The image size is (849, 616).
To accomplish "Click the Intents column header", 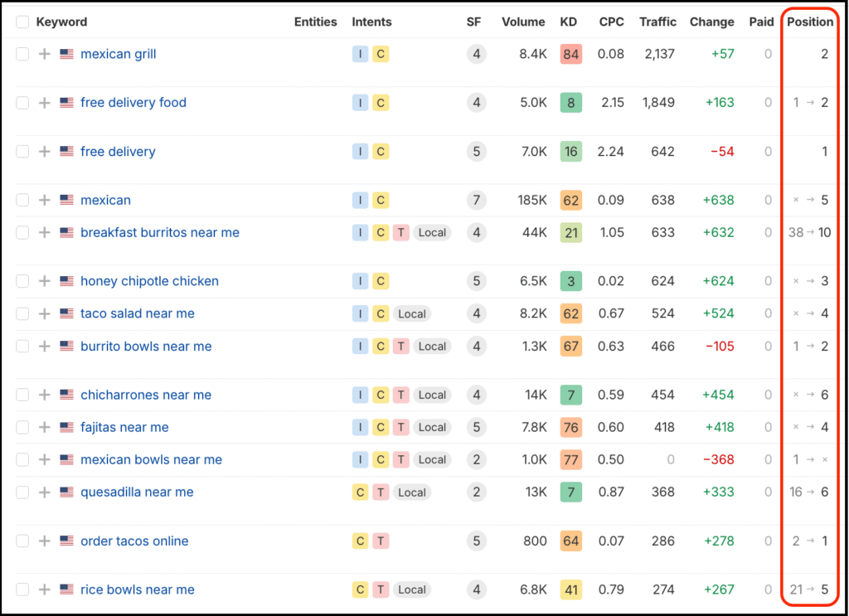I will [x=371, y=22].
